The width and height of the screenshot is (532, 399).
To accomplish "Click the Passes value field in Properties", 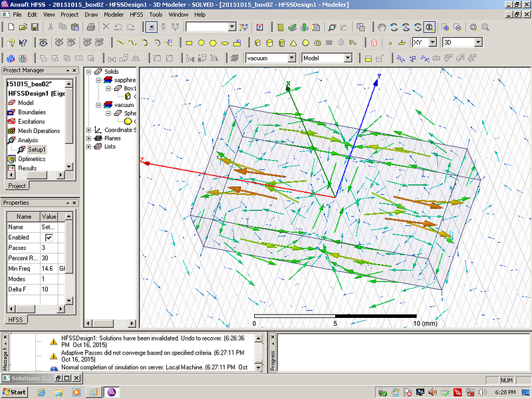I will point(49,247).
